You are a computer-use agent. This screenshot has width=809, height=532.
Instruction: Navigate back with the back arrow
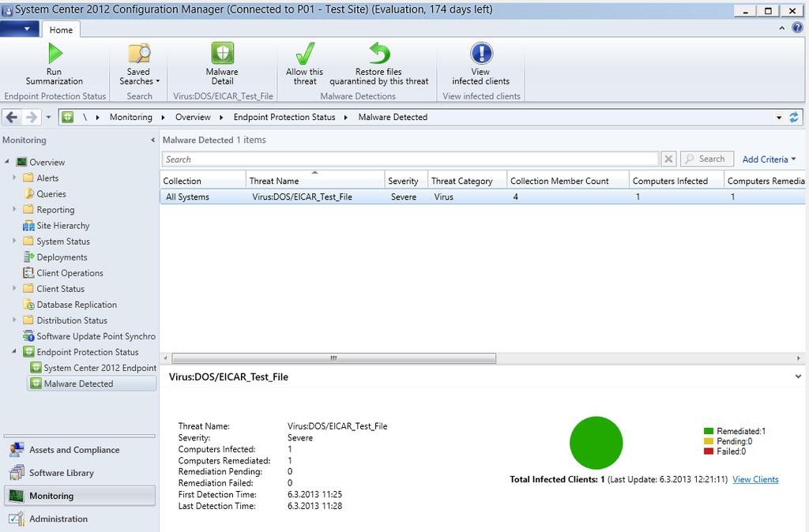[x=12, y=117]
